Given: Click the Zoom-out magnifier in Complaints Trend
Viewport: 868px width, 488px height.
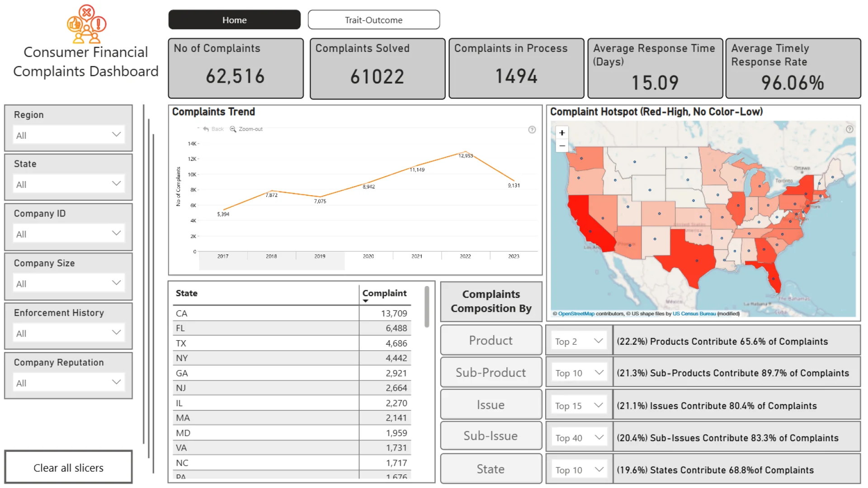Looking at the screenshot, I should [x=233, y=129].
